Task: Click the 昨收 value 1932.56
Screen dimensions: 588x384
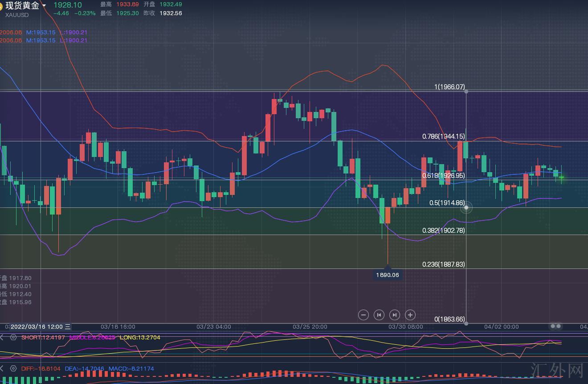Action: (x=171, y=13)
